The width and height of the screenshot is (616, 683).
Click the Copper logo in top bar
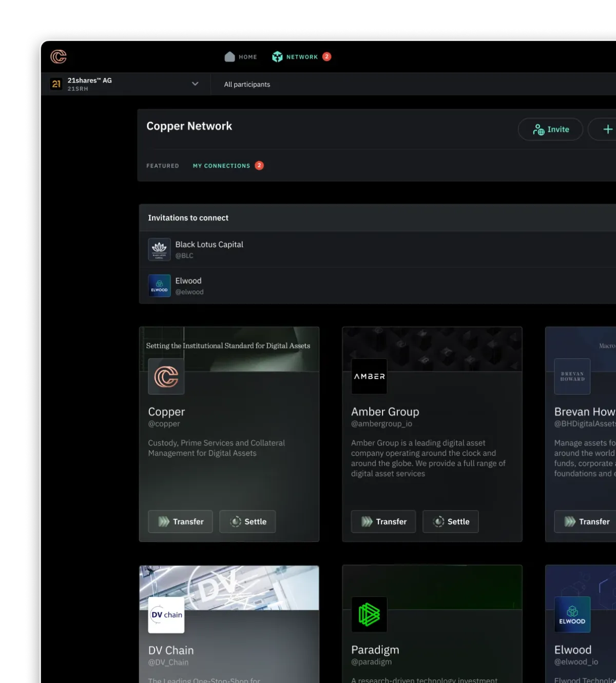pos(59,56)
